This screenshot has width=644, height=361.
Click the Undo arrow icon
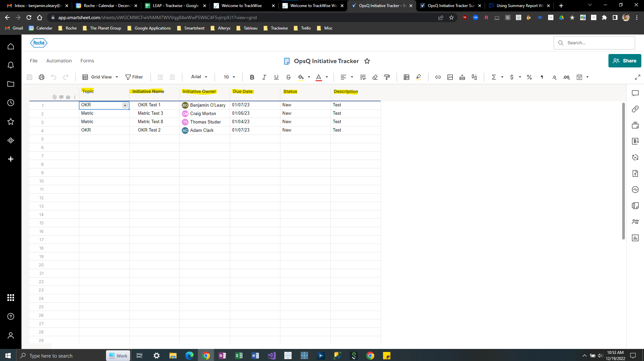(x=54, y=77)
